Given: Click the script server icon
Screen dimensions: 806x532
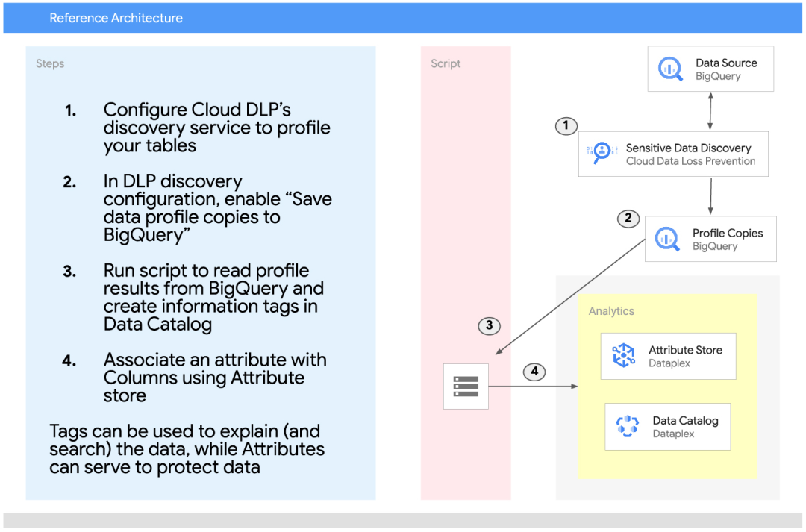Looking at the screenshot, I should point(466,386).
